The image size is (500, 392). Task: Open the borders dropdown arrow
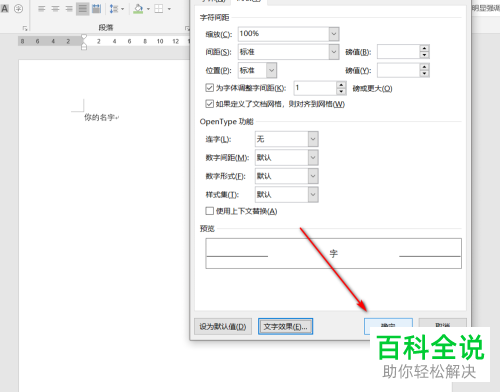[x=169, y=9]
